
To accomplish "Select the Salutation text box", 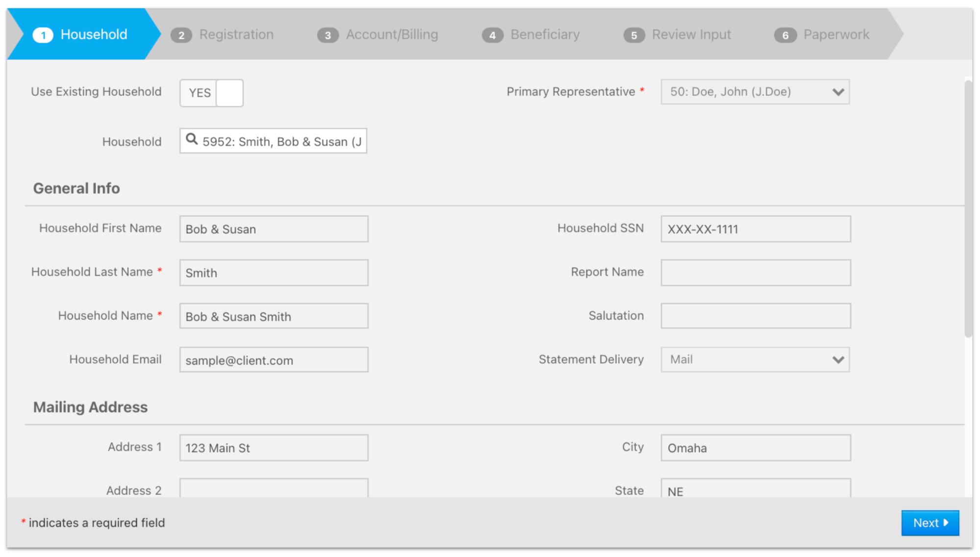I will click(x=755, y=316).
